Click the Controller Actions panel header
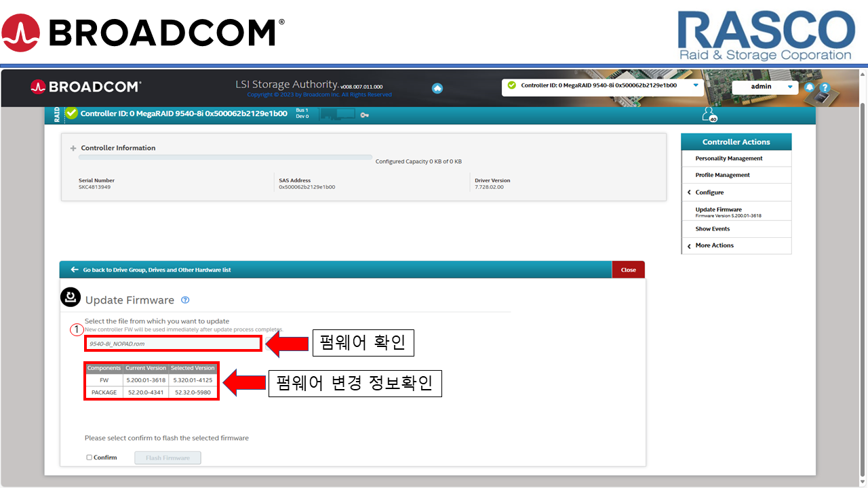The image size is (868, 488). click(736, 142)
